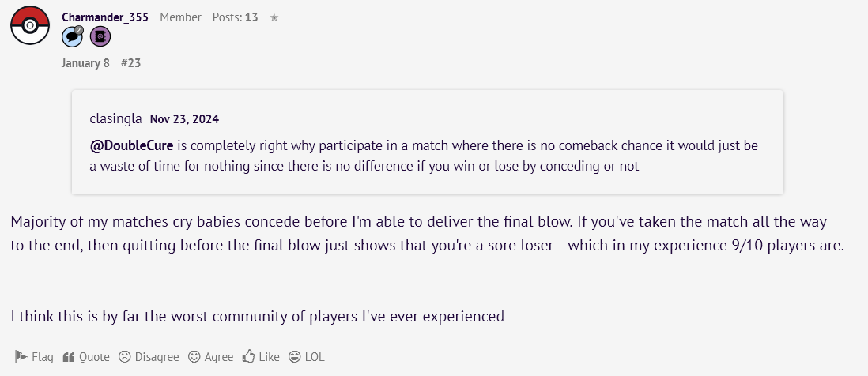The height and width of the screenshot is (376, 868).
Task: Open the Charmander_355 username profile link
Action: click(x=105, y=17)
